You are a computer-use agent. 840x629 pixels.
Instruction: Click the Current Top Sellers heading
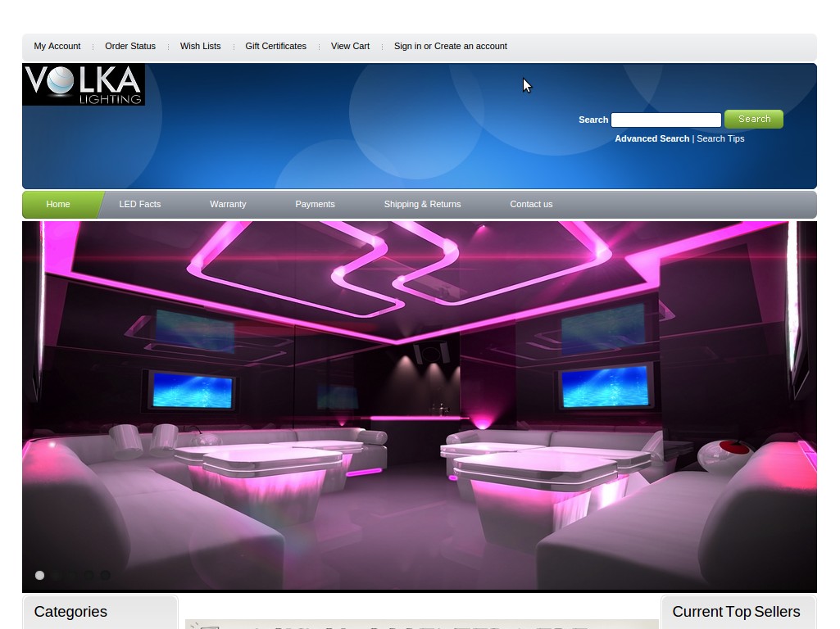736,611
